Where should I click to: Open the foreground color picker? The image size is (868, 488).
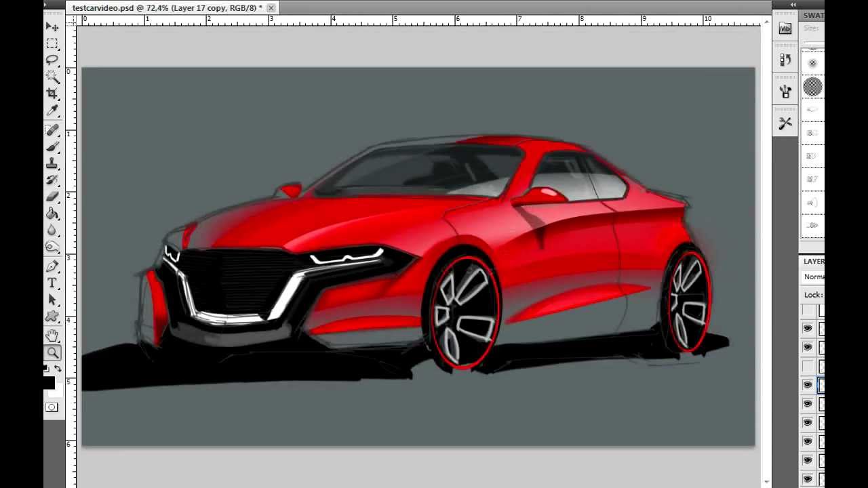tap(48, 382)
